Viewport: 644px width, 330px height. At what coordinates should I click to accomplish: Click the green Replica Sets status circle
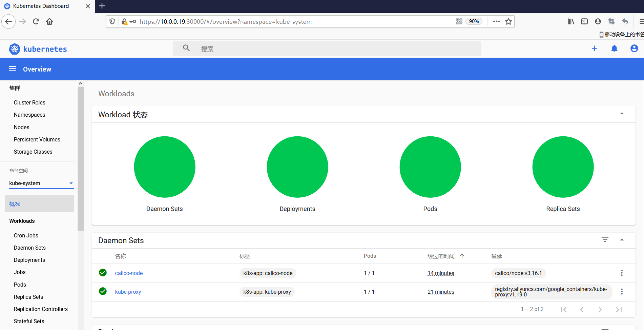click(x=563, y=167)
